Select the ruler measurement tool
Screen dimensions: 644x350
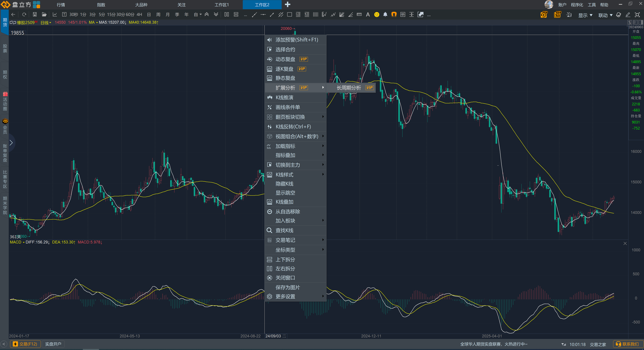[x=359, y=14]
